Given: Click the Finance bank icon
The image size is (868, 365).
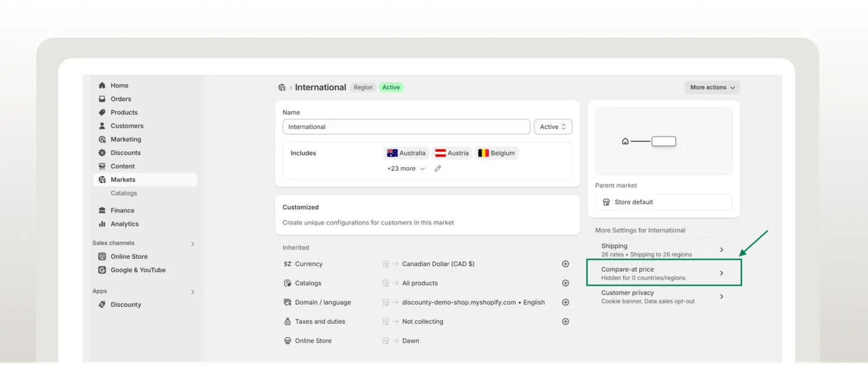Looking at the screenshot, I should coord(102,210).
